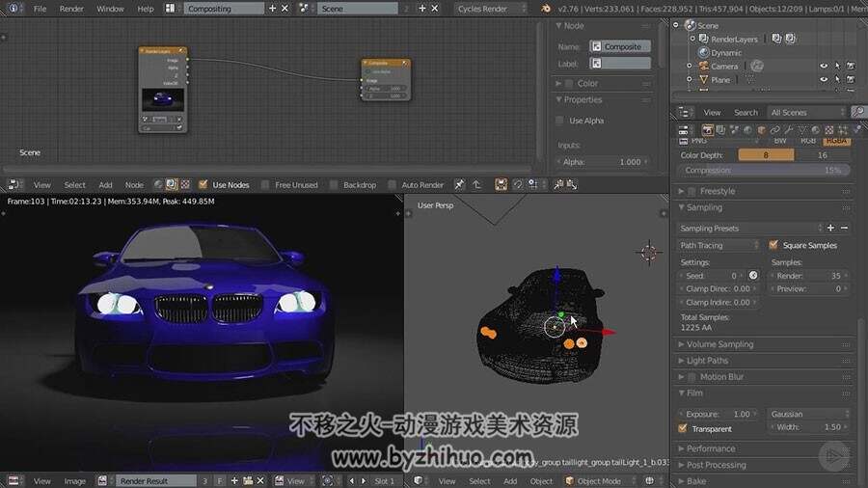Add a new scene with plus button

point(421,9)
